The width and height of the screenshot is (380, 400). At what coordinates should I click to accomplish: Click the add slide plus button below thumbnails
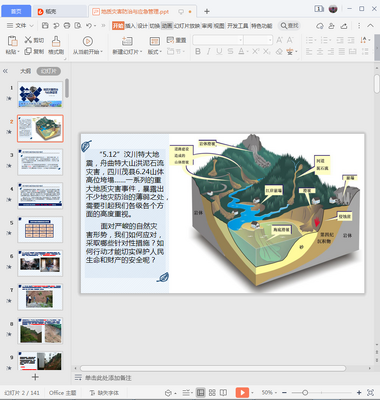35,377
